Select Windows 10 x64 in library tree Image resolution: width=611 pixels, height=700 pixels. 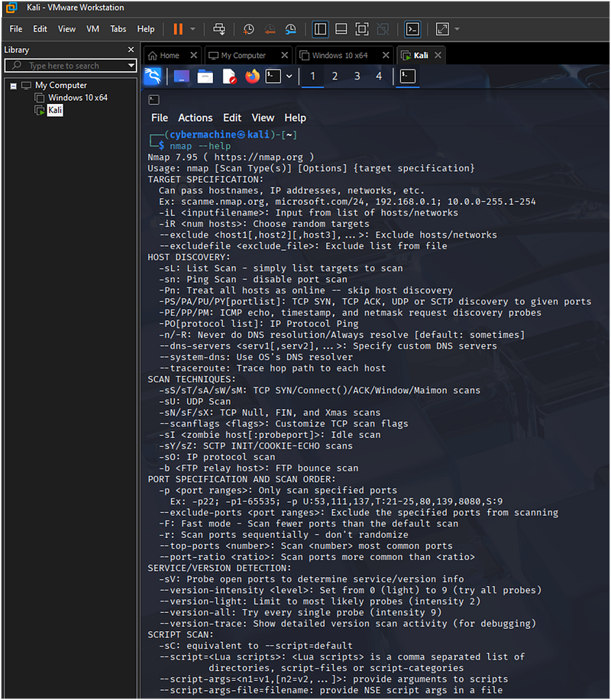point(78,98)
